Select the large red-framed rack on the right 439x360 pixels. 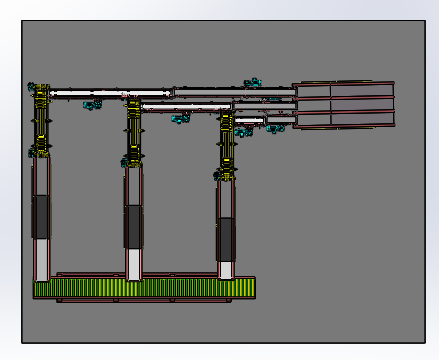click(344, 104)
